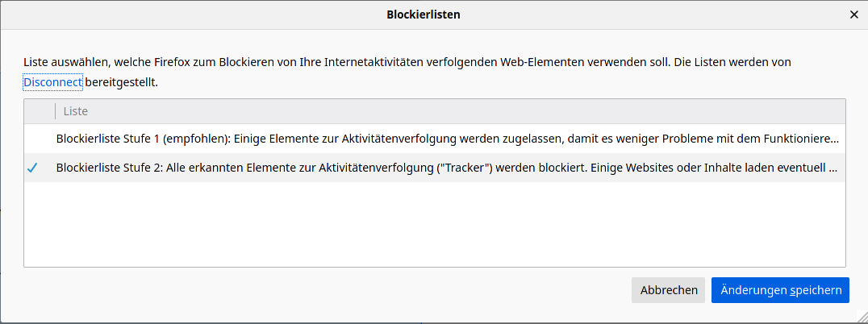Click the Liste column header
This screenshot has height=324, width=868.
click(76, 111)
